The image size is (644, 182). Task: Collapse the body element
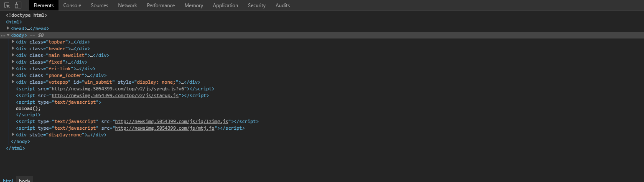(8, 35)
